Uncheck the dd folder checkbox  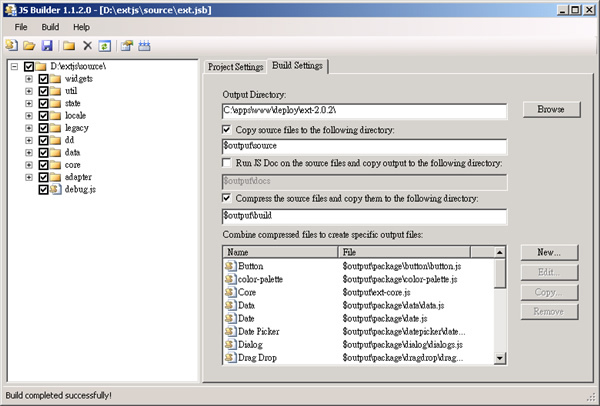click(43, 140)
